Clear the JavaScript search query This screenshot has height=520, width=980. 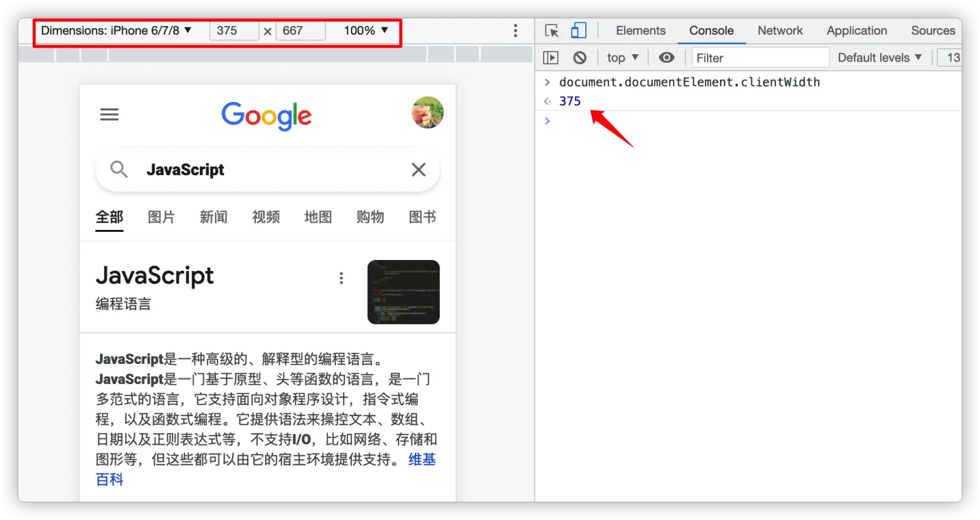pyautogui.click(x=419, y=170)
